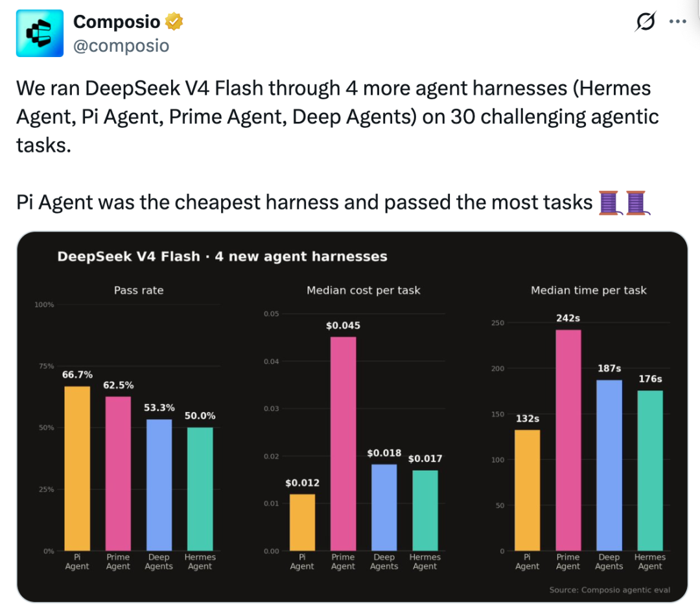This screenshot has height=611, width=700.
Task: Open the Composio profile avatar
Action: (40, 34)
